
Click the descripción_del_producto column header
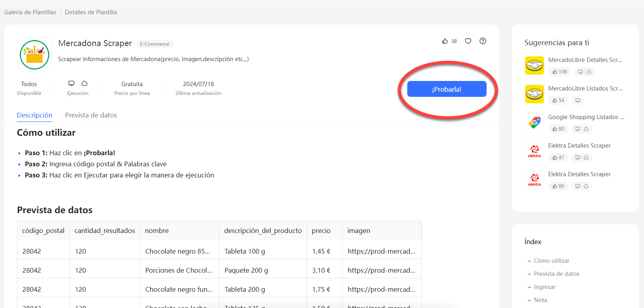pos(263,231)
